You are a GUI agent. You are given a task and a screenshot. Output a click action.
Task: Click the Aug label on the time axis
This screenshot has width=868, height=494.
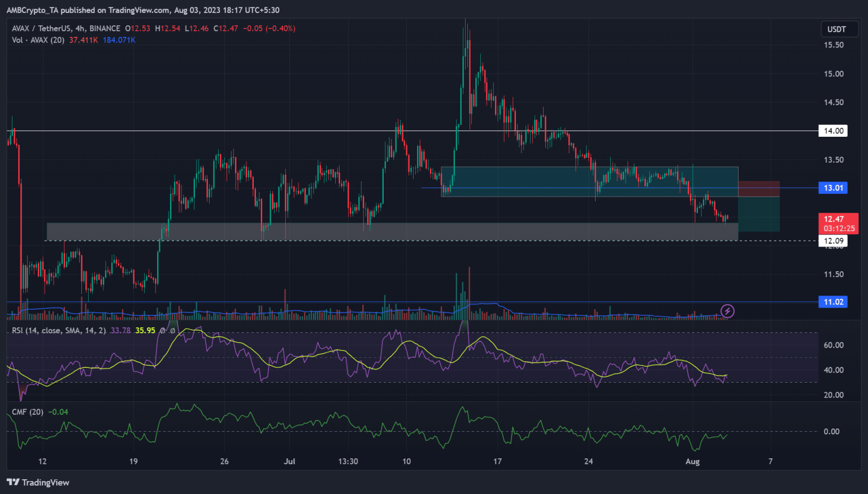pyautogui.click(x=692, y=461)
